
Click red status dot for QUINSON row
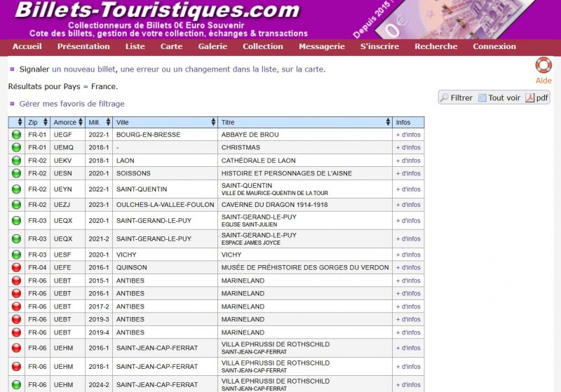pyautogui.click(x=17, y=267)
